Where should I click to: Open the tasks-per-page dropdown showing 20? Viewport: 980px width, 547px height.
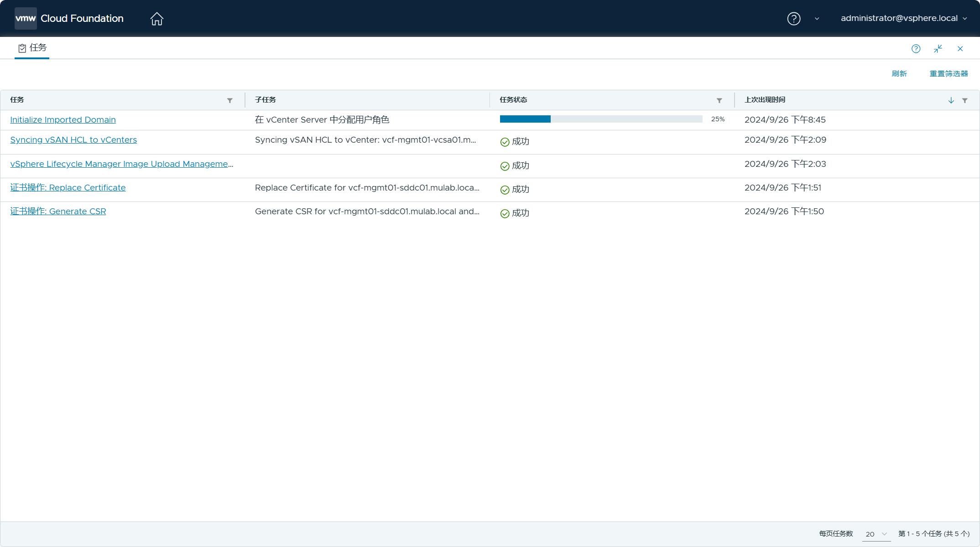pos(876,534)
